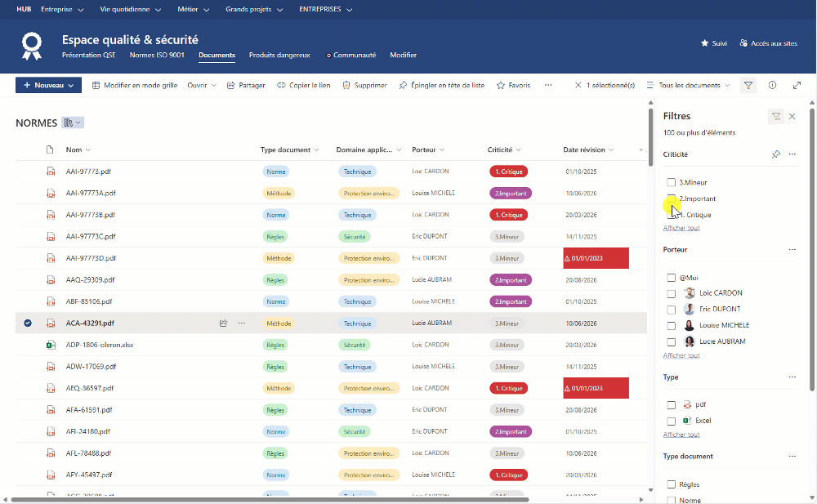Click PDF file icon of AAI-97773.pdf

click(x=51, y=172)
